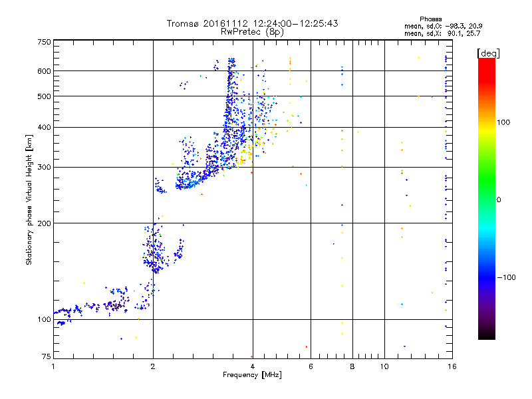The image size is (532, 399).
Task: Click the 'Phases' header label
Action: click(x=430, y=19)
